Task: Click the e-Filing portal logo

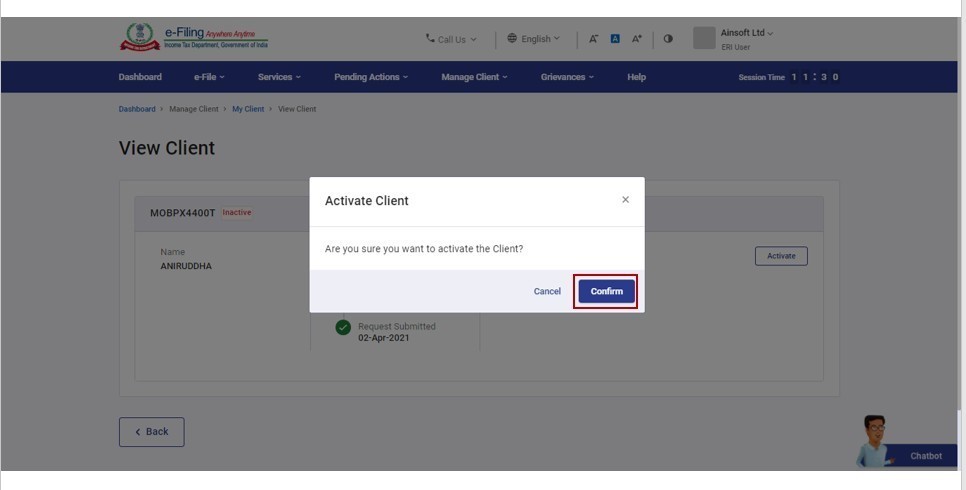Action: click(x=194, y=38)
